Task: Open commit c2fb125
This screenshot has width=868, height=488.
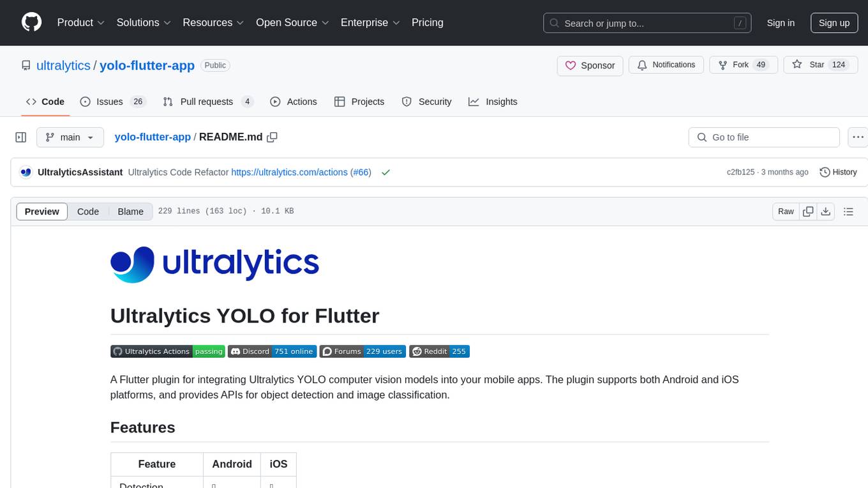Action: 740,172
